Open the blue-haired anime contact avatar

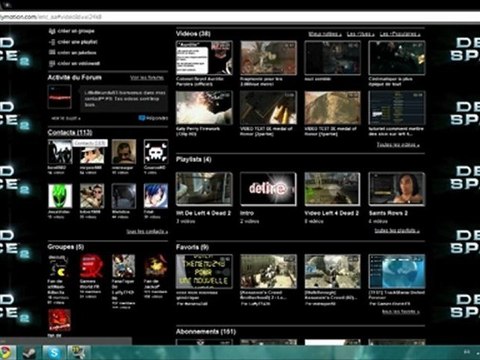point(156,196)
